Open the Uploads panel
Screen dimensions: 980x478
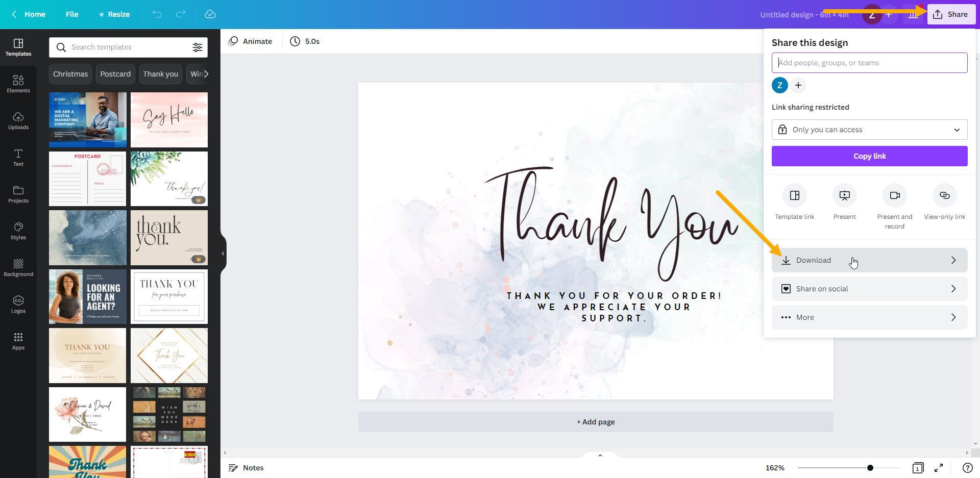(18, 120)
